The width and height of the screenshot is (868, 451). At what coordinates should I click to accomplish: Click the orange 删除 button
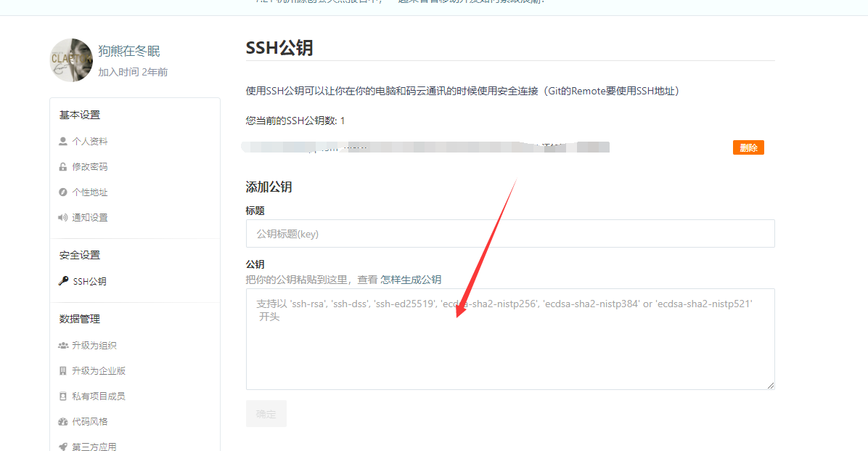tap(748, 147)
